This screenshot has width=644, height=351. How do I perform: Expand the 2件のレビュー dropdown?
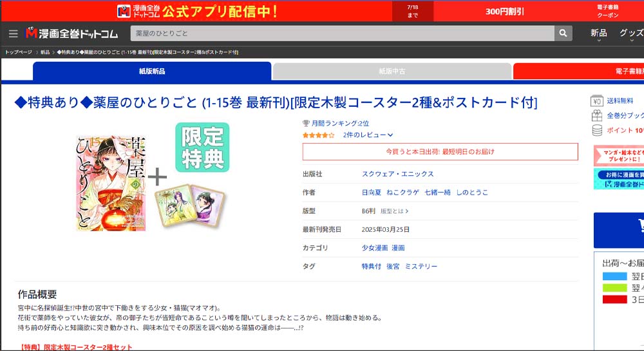(x=368, y=135)
